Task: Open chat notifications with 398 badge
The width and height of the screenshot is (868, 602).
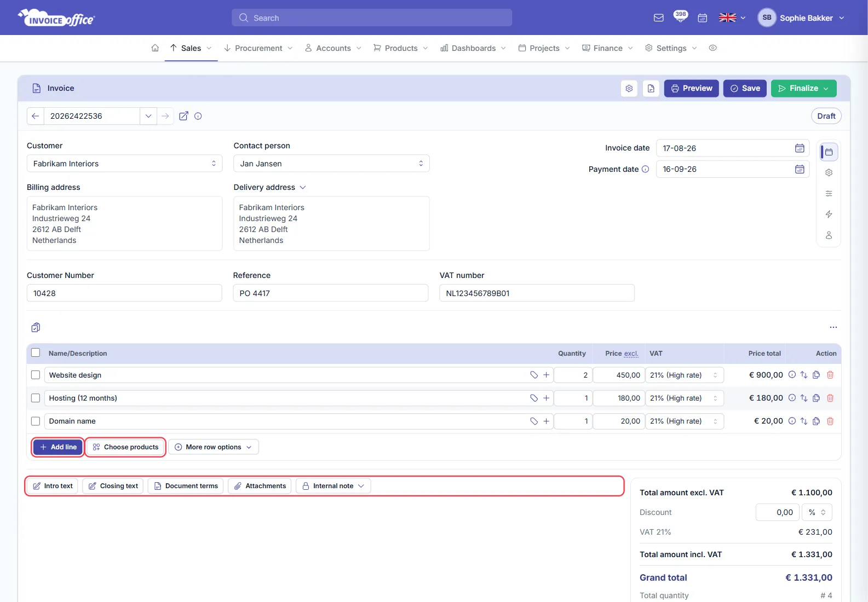Action: pos(680,16)
